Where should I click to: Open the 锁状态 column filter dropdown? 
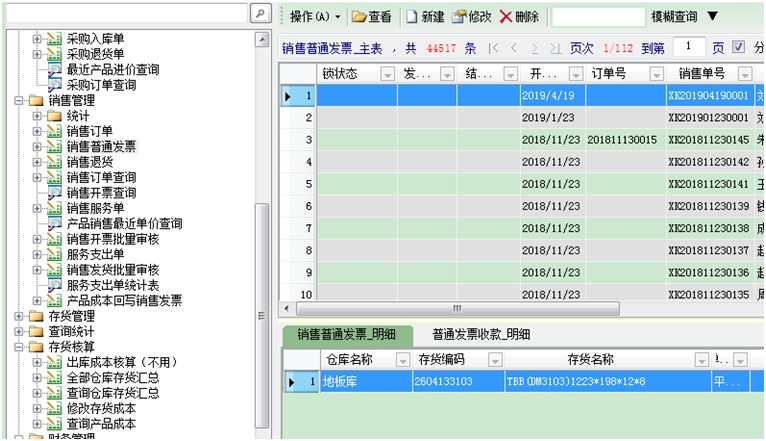(387, 74)
